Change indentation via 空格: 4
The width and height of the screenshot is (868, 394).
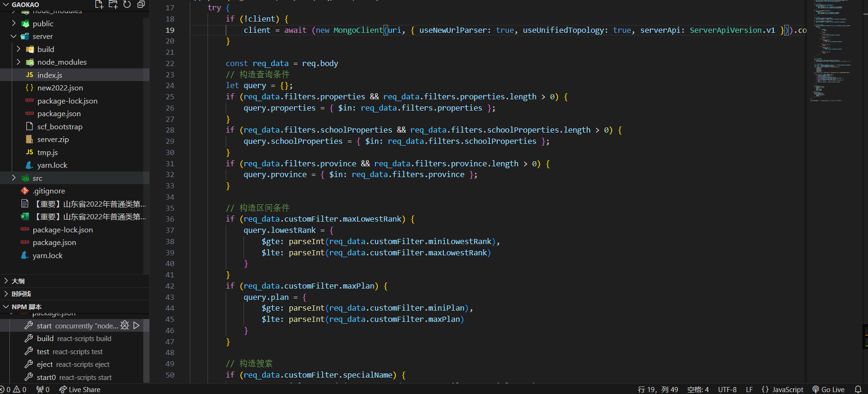698,389
